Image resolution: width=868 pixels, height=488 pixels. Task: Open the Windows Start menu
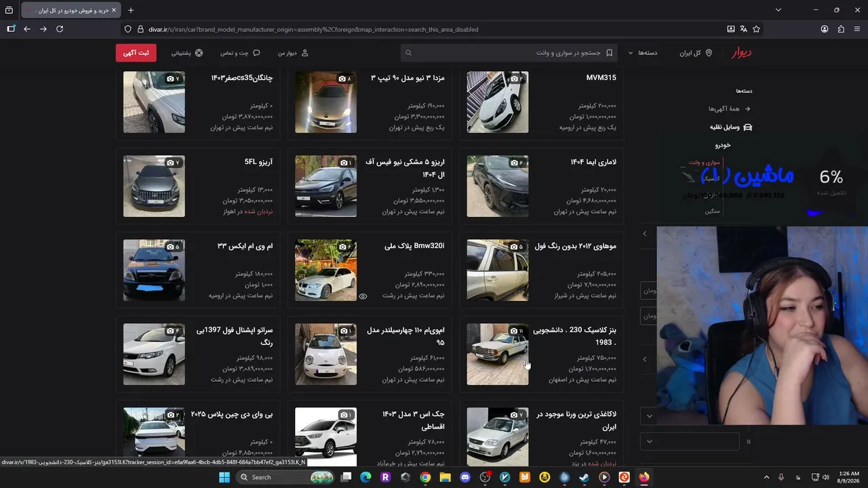(x=224, y=477)
